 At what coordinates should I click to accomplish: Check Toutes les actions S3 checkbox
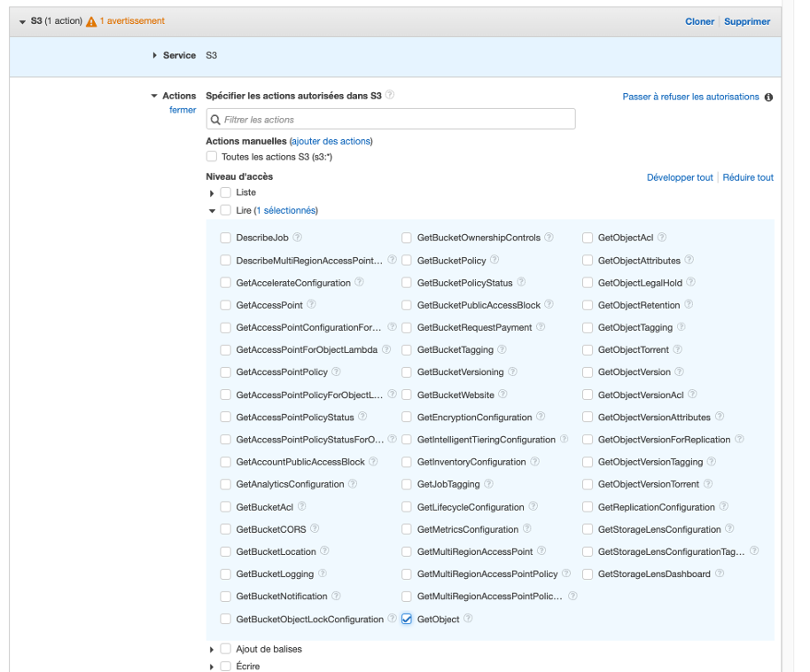coord(211,156)
